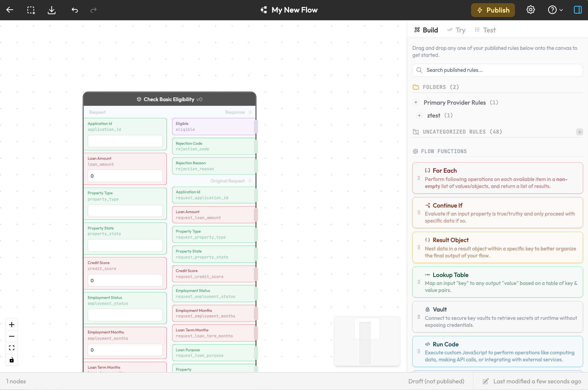The image size is (588, 390).
Task: Expand the Primary Provider Rules folder
Action: tap(416, 103)
